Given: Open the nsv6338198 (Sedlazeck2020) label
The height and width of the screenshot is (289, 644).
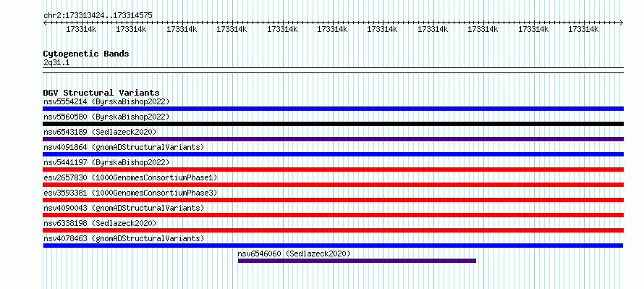Looking at the screenshot, I should pyautogui.click(x=100, y=223).
